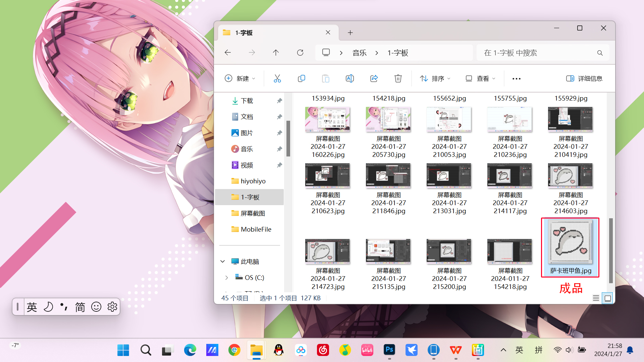Click the 在 1-字板 中搜索 search field
The image size is (644, 362).
[x=543, y=53]
